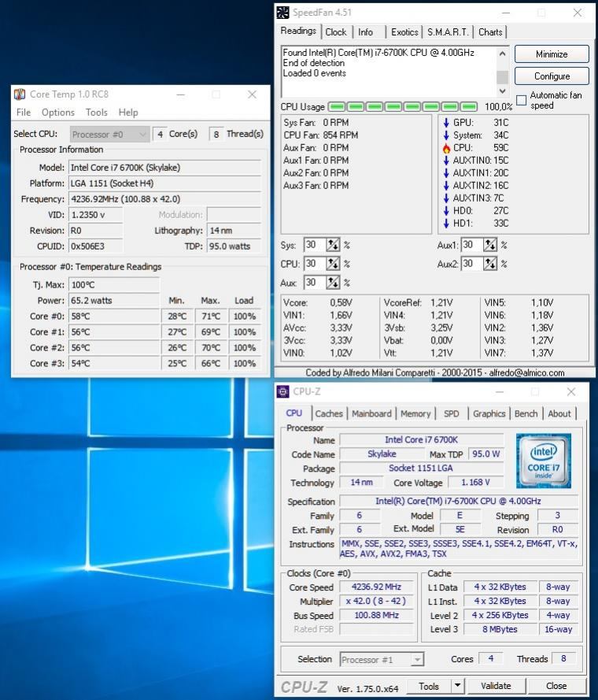The height and width of the screenshot is (700, 598).
Task: Click the Configure button in SpeedFan
Action: point(552,76)
